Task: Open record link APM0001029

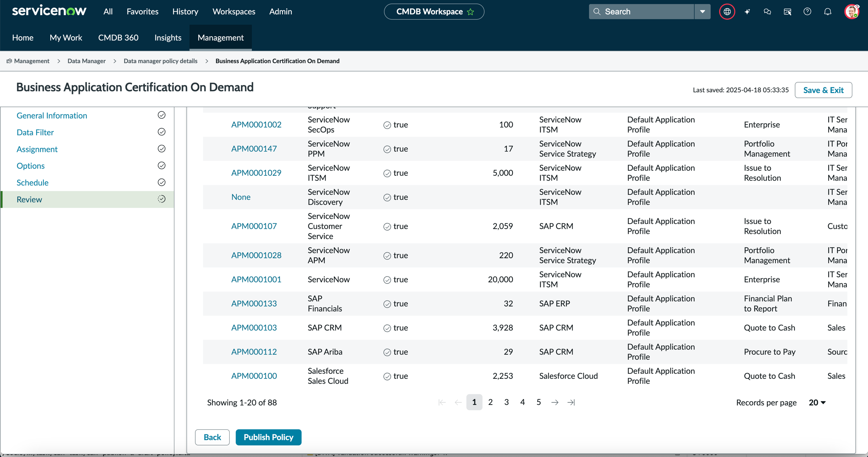Action: coord(256,173)
